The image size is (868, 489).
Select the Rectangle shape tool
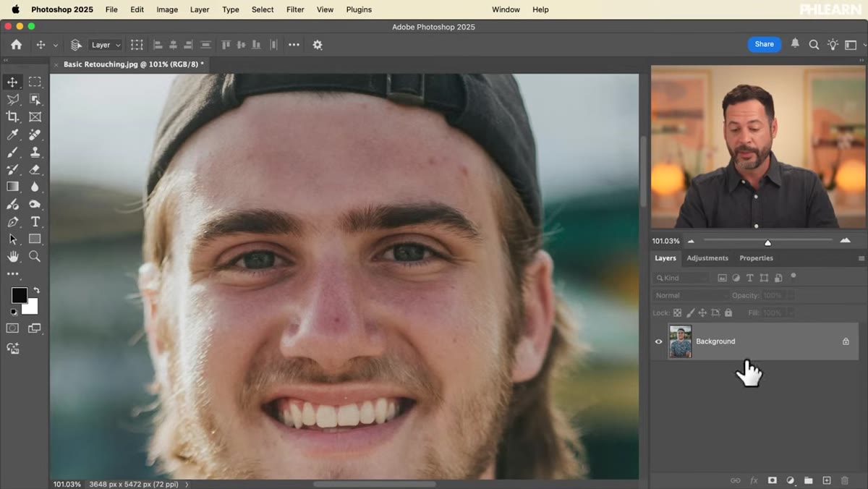click(x=35, y=239)
